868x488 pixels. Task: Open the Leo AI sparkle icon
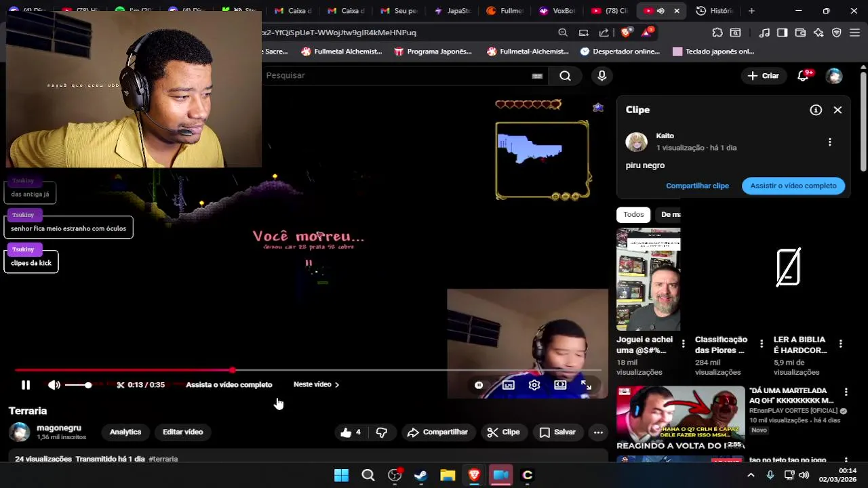(x=818, y=33)
